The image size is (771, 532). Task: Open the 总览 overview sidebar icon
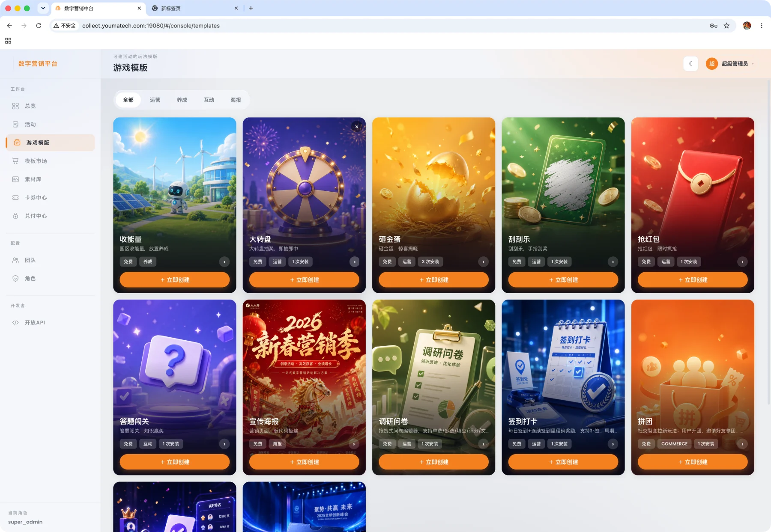[x=15, y=106]
